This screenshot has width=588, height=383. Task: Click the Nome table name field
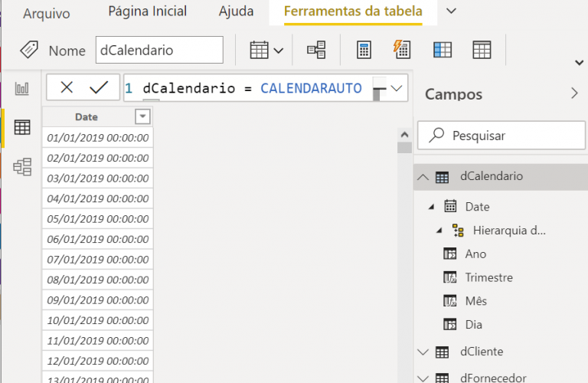159,51
